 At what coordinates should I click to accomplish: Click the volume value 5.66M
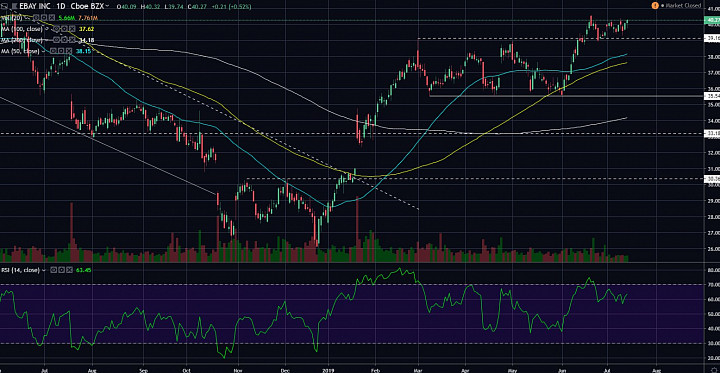coord(66,17)
